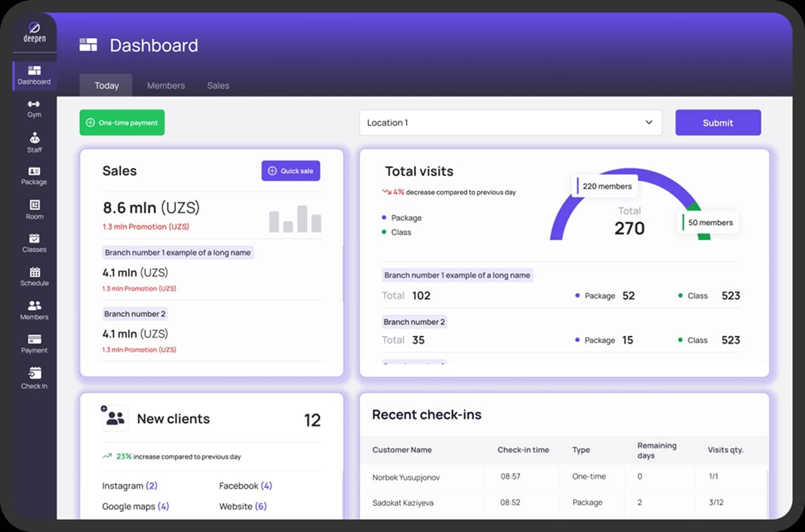Click Google maps (4) source
This screenshot has height=532, width=805.
pyautogui.click(x=135, y=506)
